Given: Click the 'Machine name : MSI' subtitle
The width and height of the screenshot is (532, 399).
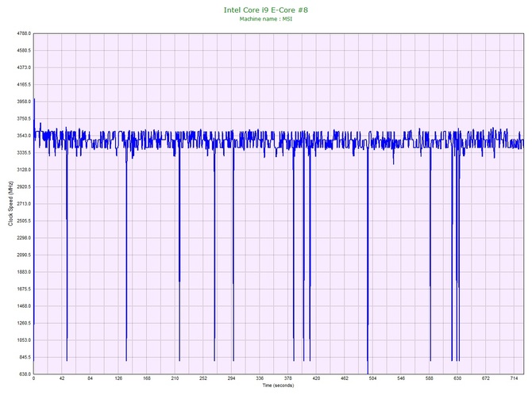Looking at the screenshot, I should click(x=266, y=19).
